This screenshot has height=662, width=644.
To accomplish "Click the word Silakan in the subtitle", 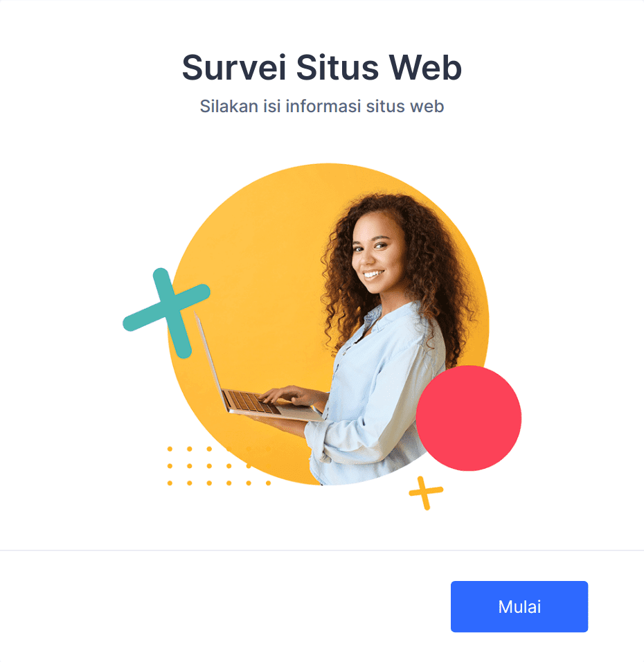I will [x=229, y=106].
